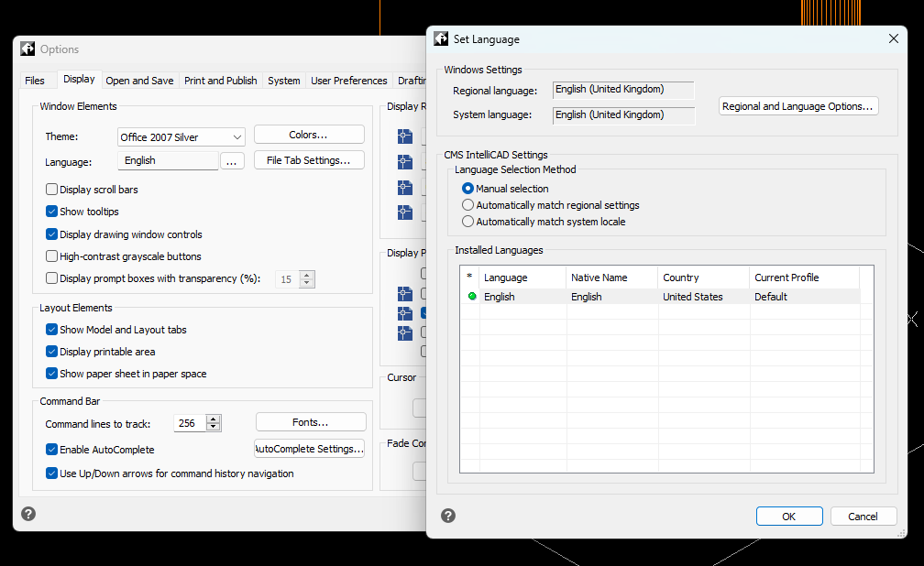This screenshot has width=924, height=566.
Task: Click the Country column header
Action: pyautogui.click(x=704, y=278)
